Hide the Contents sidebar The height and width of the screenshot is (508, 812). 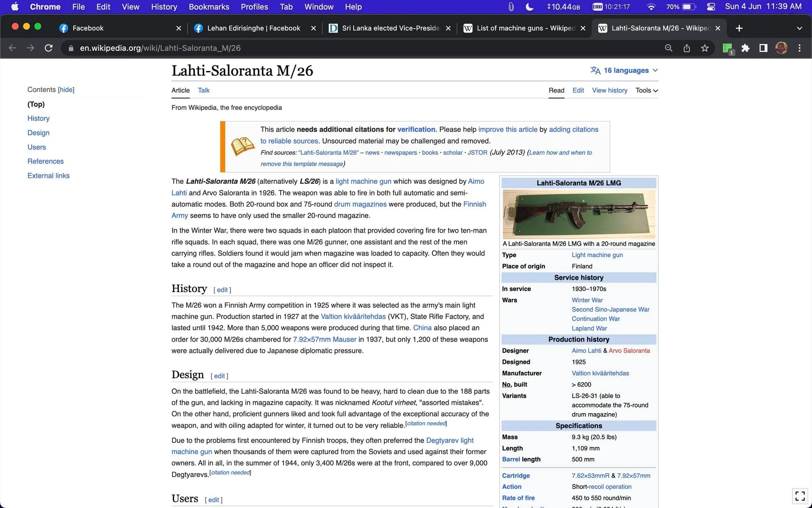66,90
